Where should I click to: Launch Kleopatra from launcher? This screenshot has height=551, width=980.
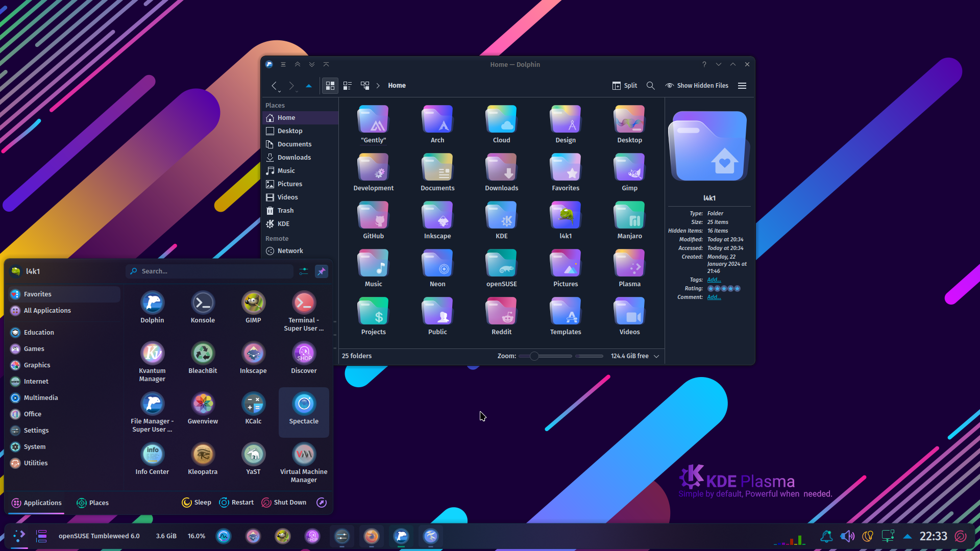203,459
